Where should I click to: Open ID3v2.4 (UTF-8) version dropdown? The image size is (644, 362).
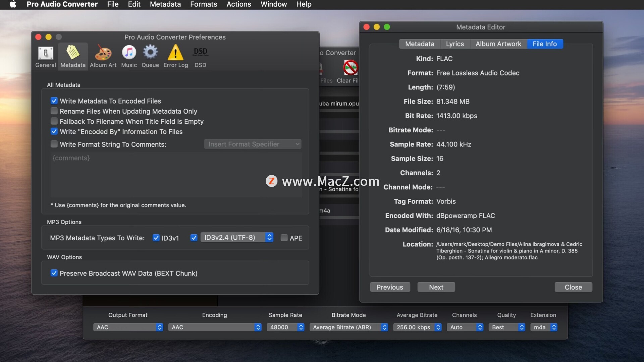tap(237, 237)
